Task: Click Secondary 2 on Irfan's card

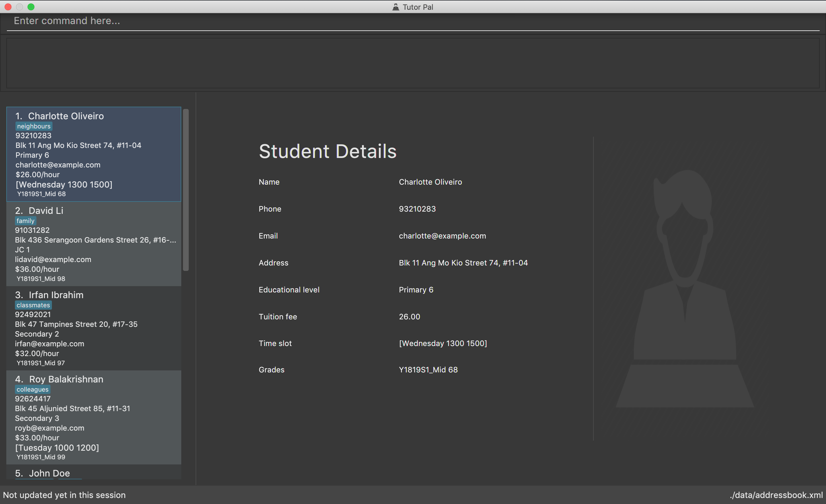Action: 37,334
